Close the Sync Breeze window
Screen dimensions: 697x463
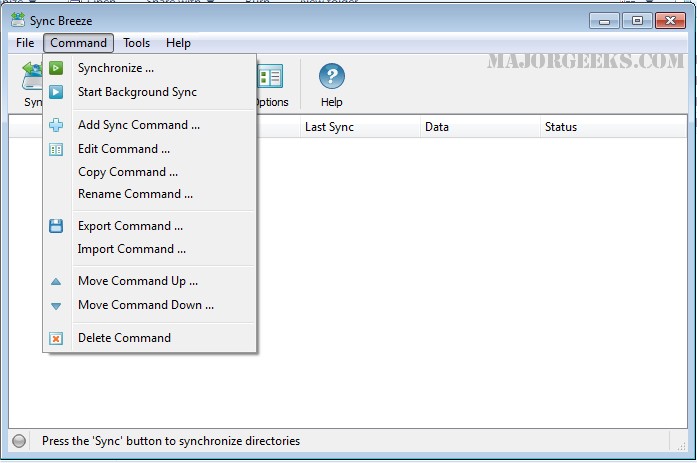click(670, 20)
